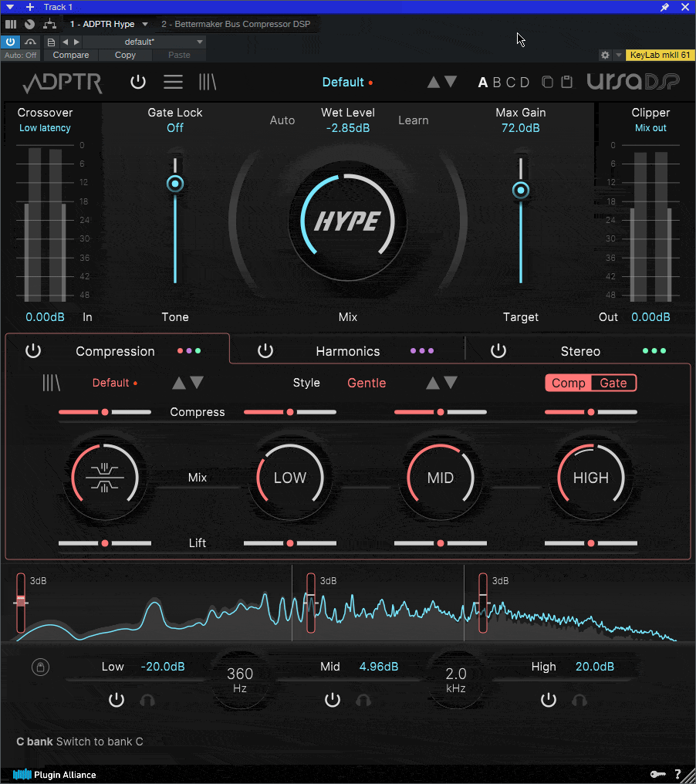Load next plugin preset with header down arrow
Image resolution: width=696 pixels, height=784 pixels.
coord(451,82)
